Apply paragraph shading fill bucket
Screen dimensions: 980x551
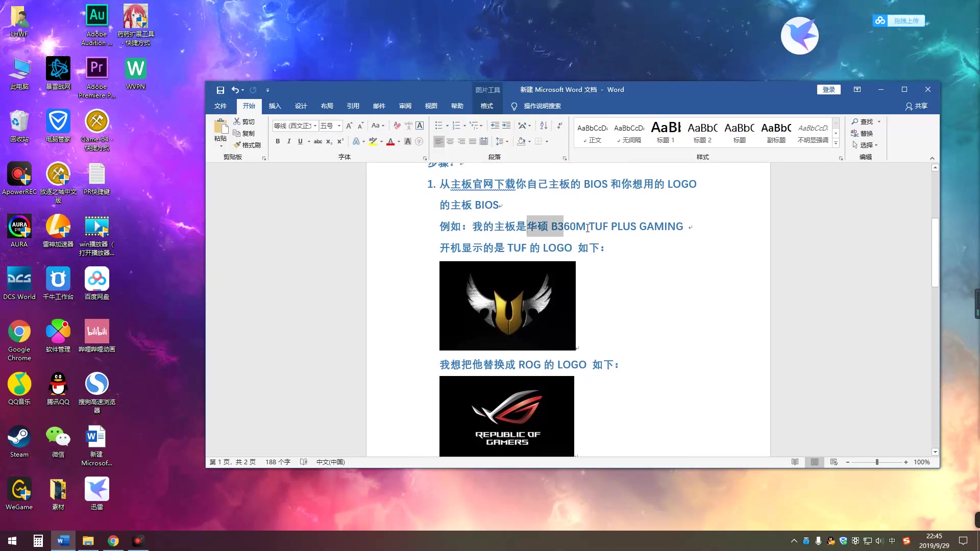pos(521,141)
